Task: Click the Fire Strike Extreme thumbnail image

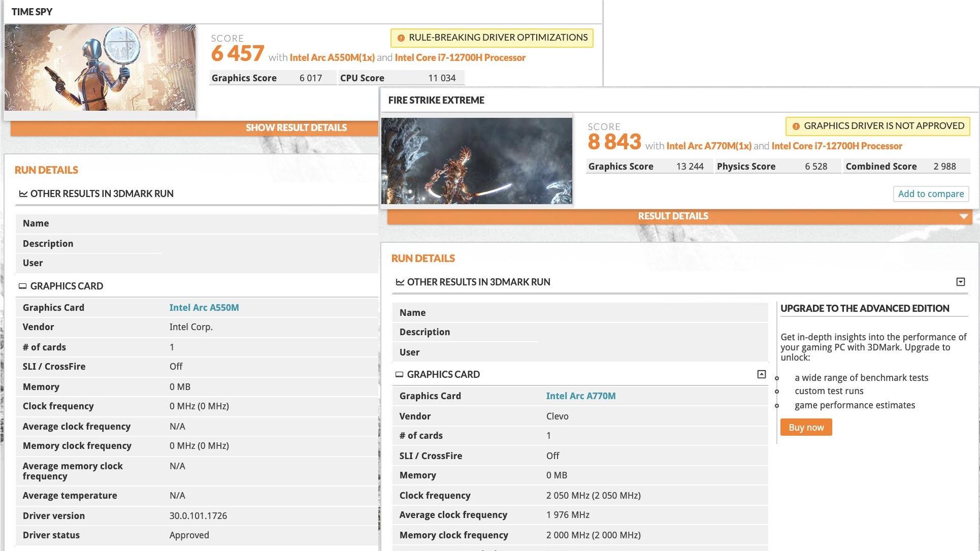Action: click(x=476, y=161)
